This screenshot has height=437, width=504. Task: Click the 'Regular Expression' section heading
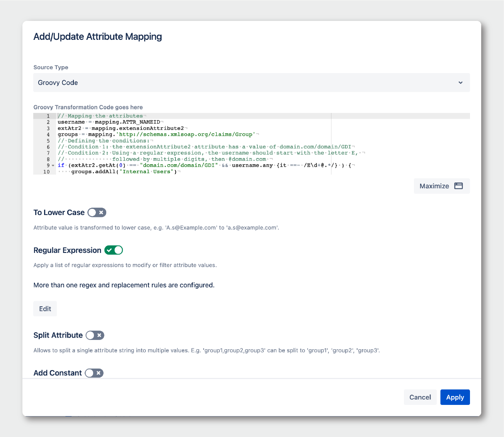coord(67,250)
